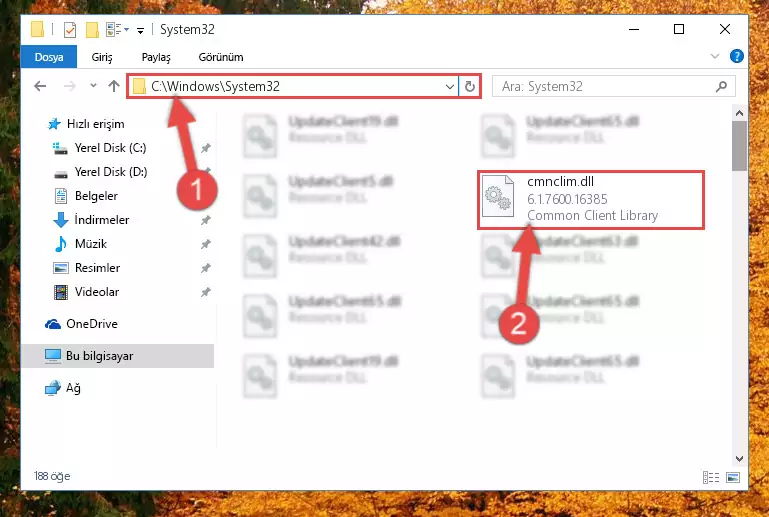Refresh the System32 folder view
769x517 pixels.
469,87
